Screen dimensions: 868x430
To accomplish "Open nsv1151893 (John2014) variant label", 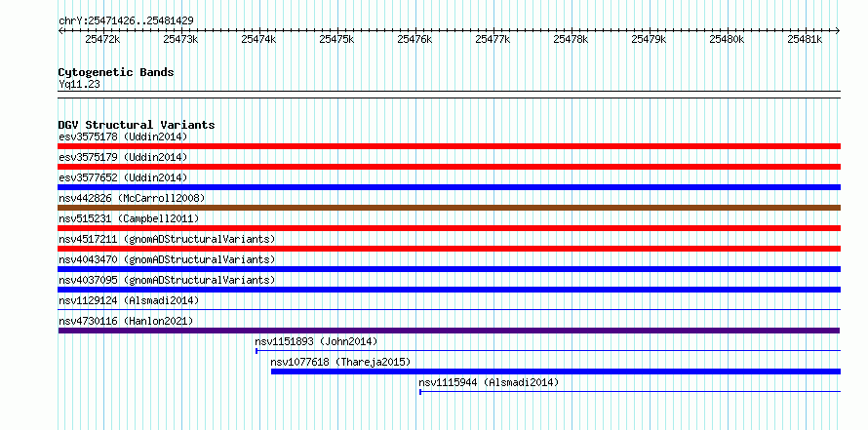I will tap(316, 341).
